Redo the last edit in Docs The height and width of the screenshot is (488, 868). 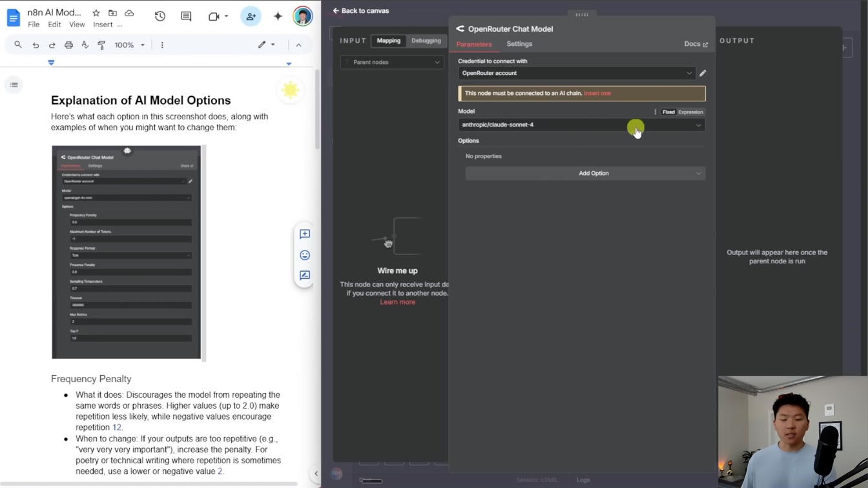(x=52, y=45)
